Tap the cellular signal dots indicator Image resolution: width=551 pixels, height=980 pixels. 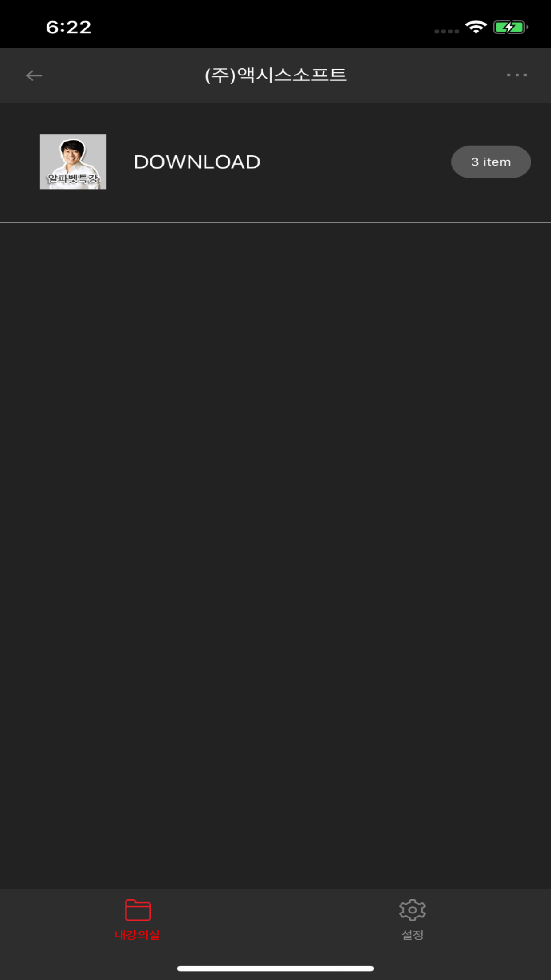click(447, 31)
